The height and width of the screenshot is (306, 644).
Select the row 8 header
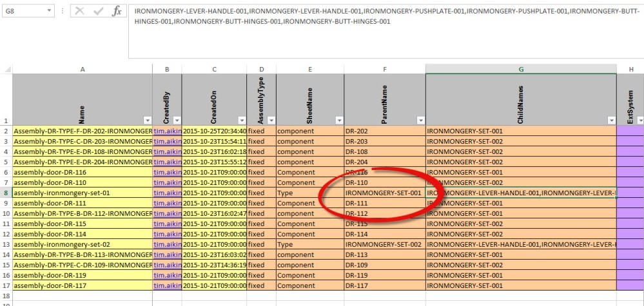(6, 193)
